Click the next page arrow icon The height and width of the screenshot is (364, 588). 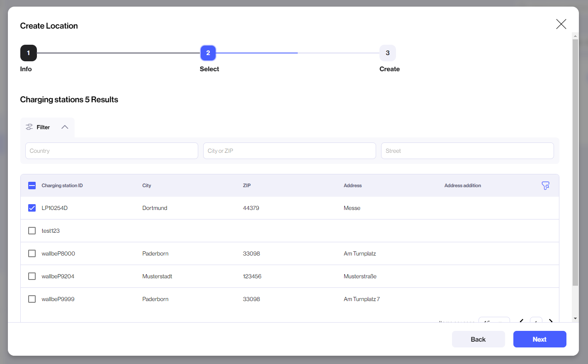tap(551, 322)
